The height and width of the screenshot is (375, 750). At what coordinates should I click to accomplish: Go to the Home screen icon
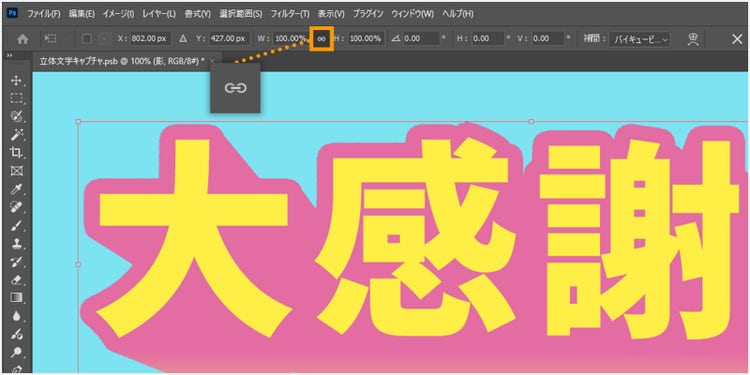[22, 39]
